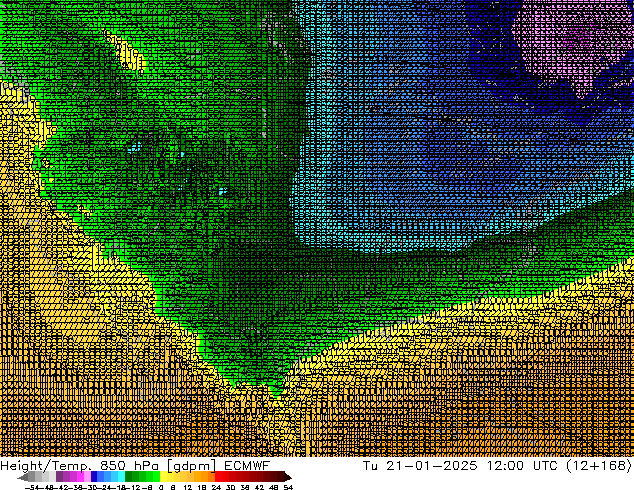Select the bright yellow swatch above 0 in legend
The height and width of the screenshot is (490, 634).
163,476
